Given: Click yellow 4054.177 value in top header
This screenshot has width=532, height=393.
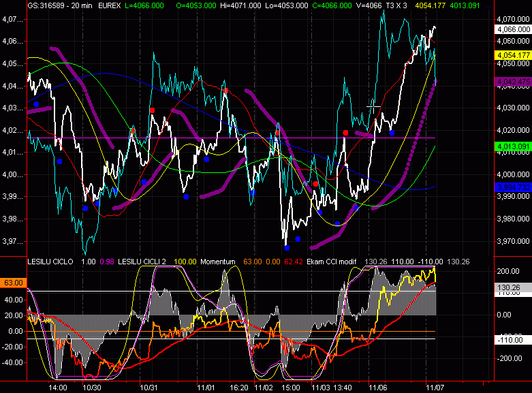Looking at the screenshot, I should pyautogui.click(x=431, y=5).
